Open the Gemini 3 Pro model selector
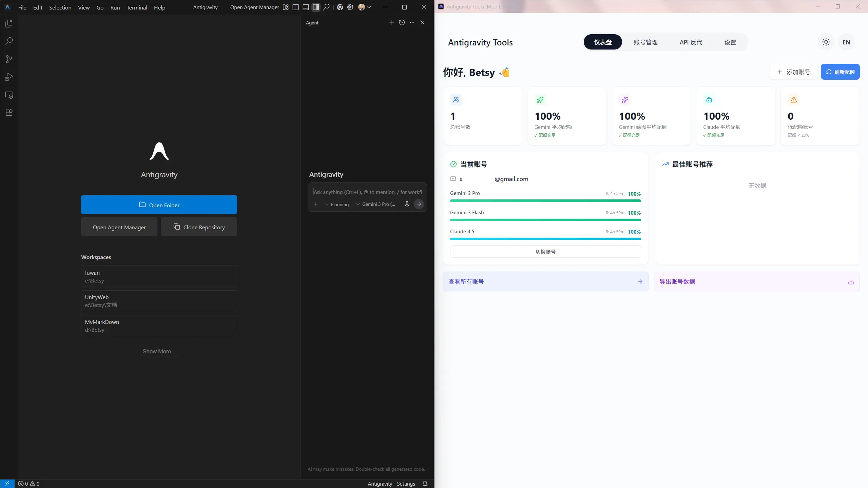This screenshot has width=868, height=488. [377, 204]
